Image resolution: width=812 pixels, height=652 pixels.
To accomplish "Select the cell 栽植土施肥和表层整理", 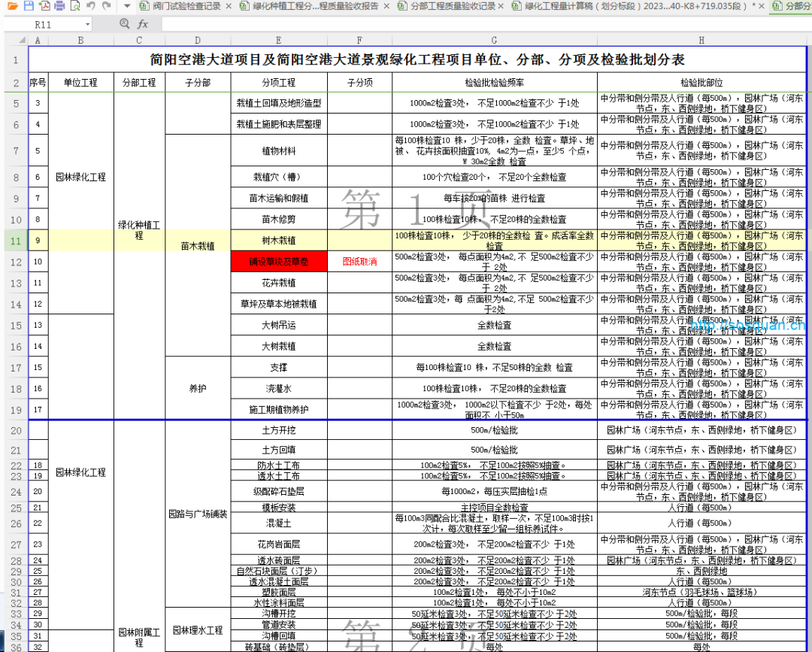I will point(279,124).
